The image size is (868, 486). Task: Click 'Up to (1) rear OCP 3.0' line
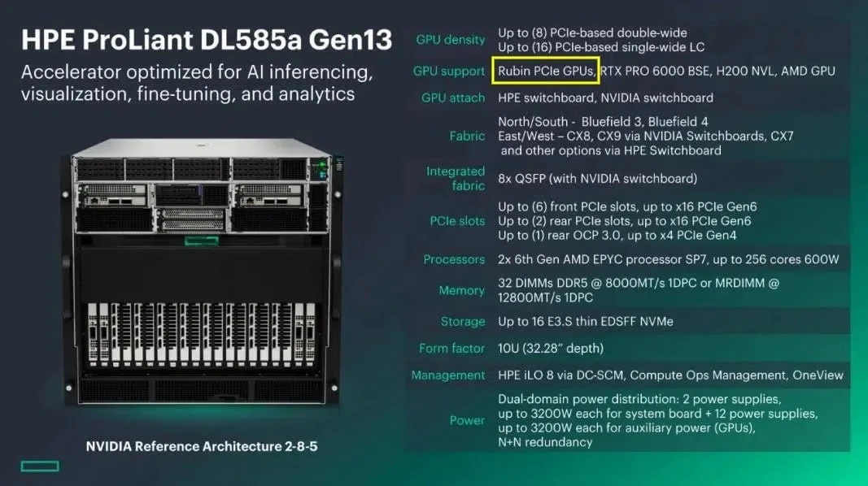(x=617, y=236)
